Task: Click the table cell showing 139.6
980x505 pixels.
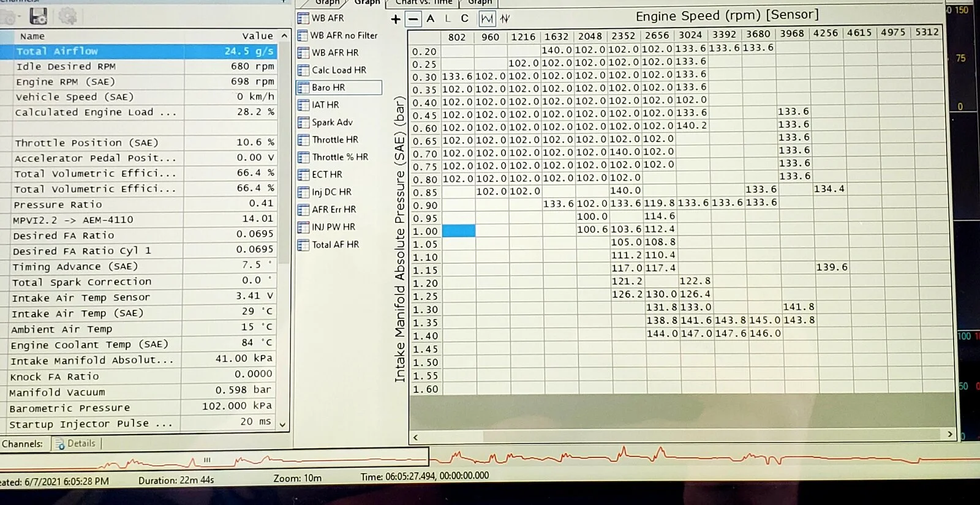Action: pyautogui.click(x=832, y=267)
